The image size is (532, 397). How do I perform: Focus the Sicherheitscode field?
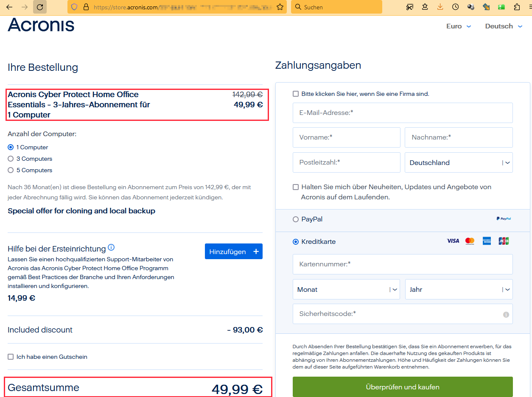(x=403, y=314)
